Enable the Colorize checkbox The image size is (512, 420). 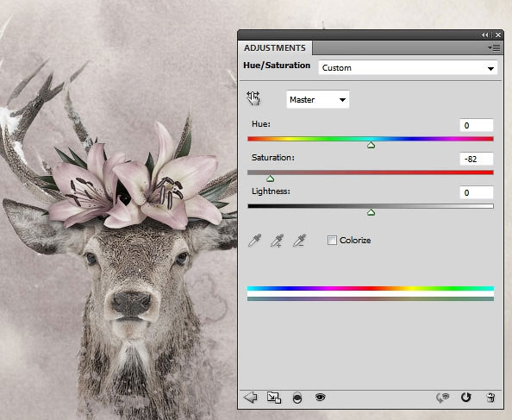pyautogui.click(x=332, y=241)
